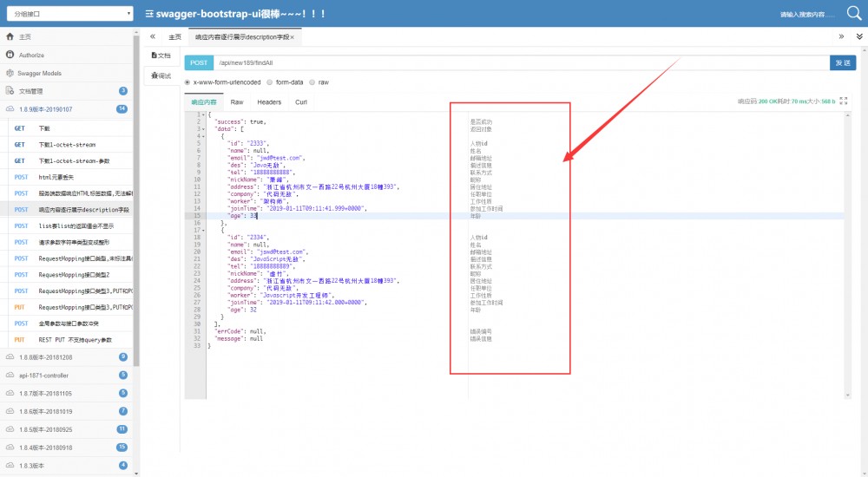The height and width of the screenshot is (477, 868).
Task: Switch to the 主页 tab
Action: [175, 37]
